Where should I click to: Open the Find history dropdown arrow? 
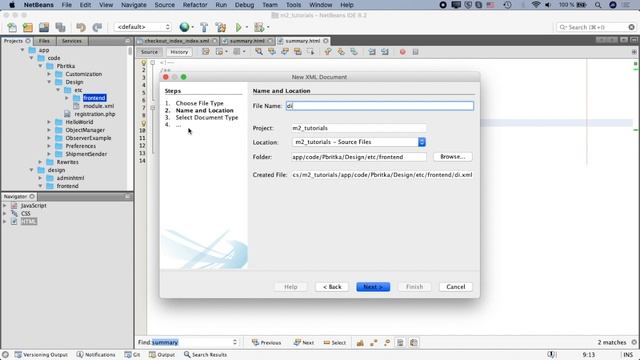tap(235, 342)
